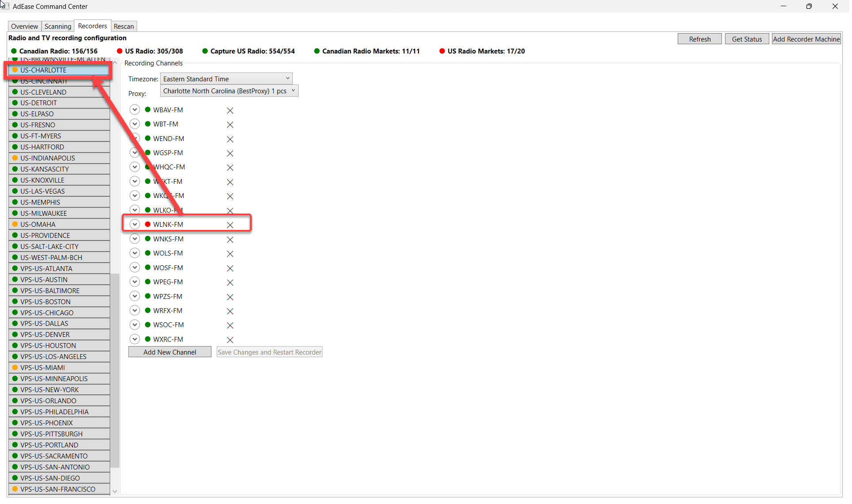This screenshot has height=504, width=852.
Task: Click the red US Radio status indicator dot
Action: tap(119, 51)
